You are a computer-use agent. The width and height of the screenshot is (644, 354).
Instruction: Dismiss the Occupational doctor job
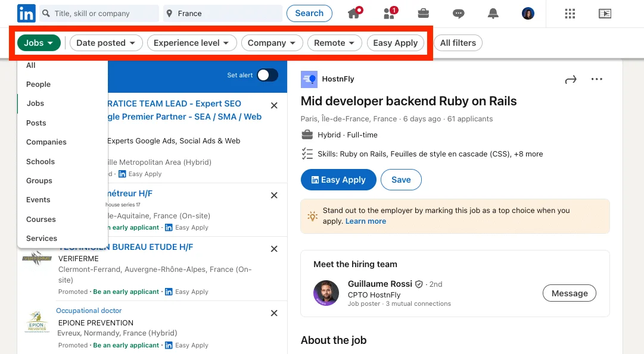[x=275, y=313]
